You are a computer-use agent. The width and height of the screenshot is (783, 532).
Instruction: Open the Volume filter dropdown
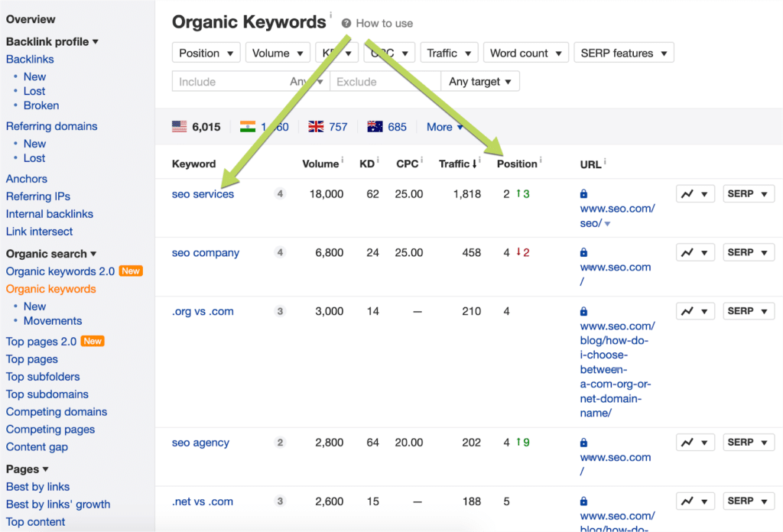coord(278,53)
